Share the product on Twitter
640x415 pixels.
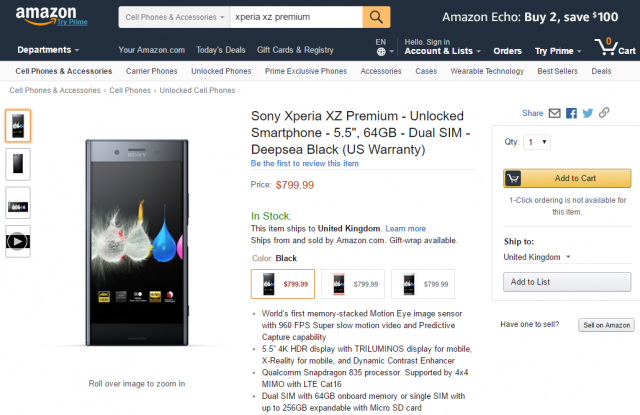tap(588, 113)
